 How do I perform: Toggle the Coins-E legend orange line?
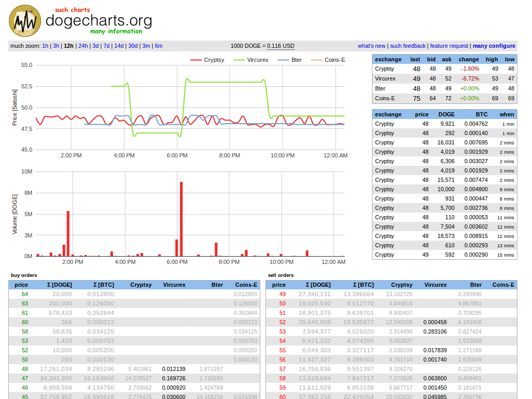(328, 60)
